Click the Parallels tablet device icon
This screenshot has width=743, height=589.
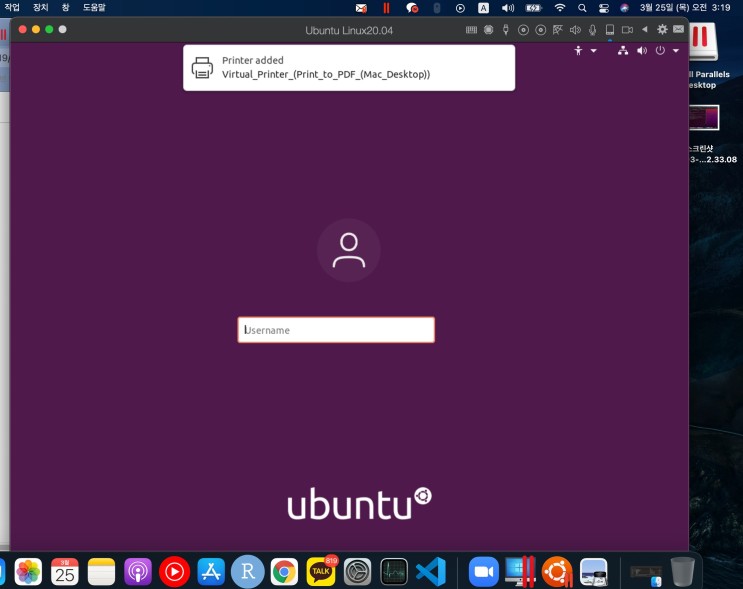[610, 30]
